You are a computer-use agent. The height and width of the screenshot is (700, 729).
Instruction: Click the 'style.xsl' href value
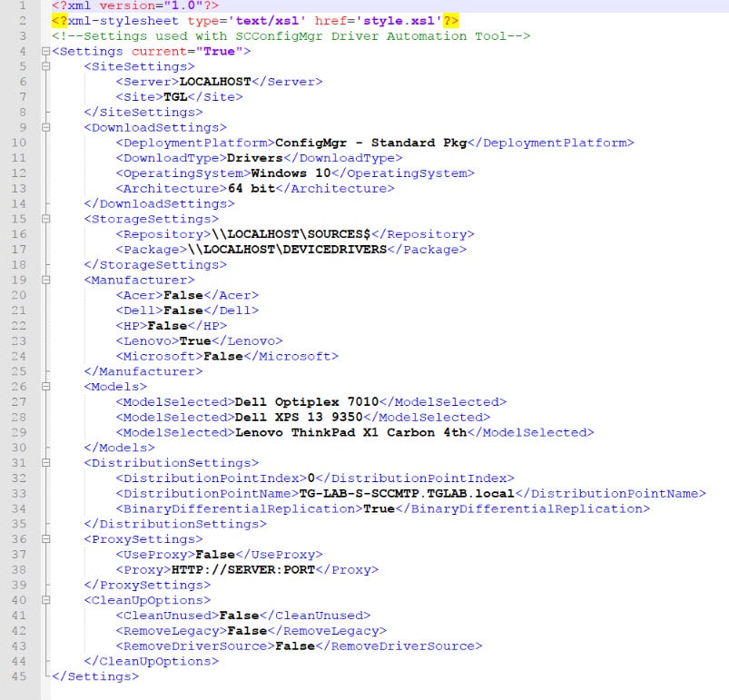click(399, 21)
